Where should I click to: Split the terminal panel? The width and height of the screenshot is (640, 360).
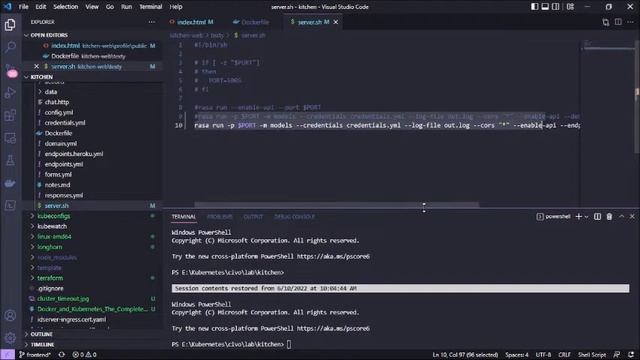597,217
